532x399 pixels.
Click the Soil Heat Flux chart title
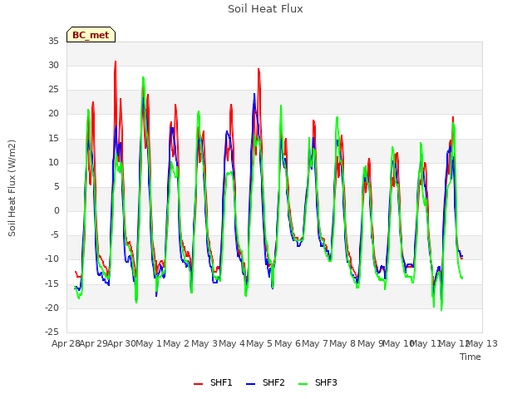coord(265,9)
